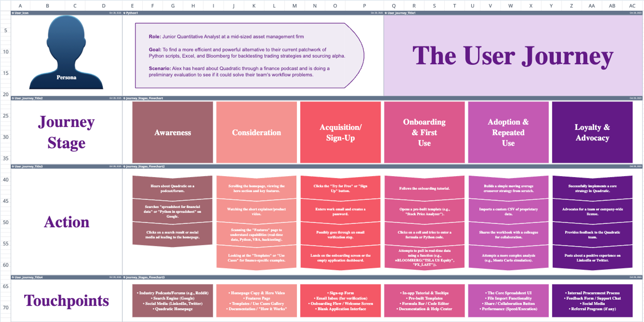Select column W header
The width and height of the screenshot is (644, 322).
(510, 5)
